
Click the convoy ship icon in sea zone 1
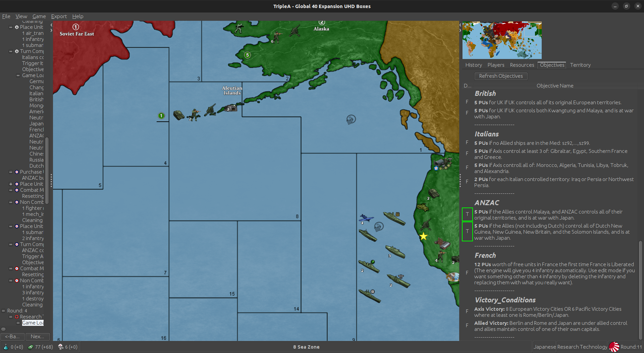[351, 119]
